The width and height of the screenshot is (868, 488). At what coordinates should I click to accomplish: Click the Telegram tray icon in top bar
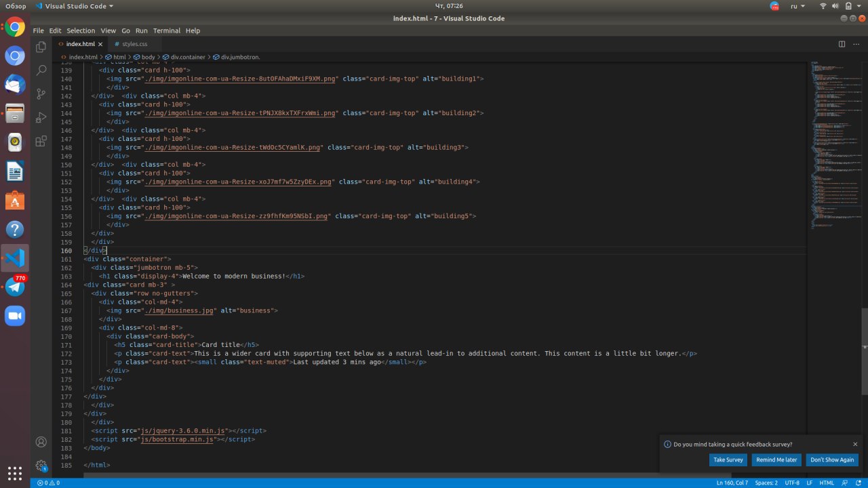(x=774, y=5)
